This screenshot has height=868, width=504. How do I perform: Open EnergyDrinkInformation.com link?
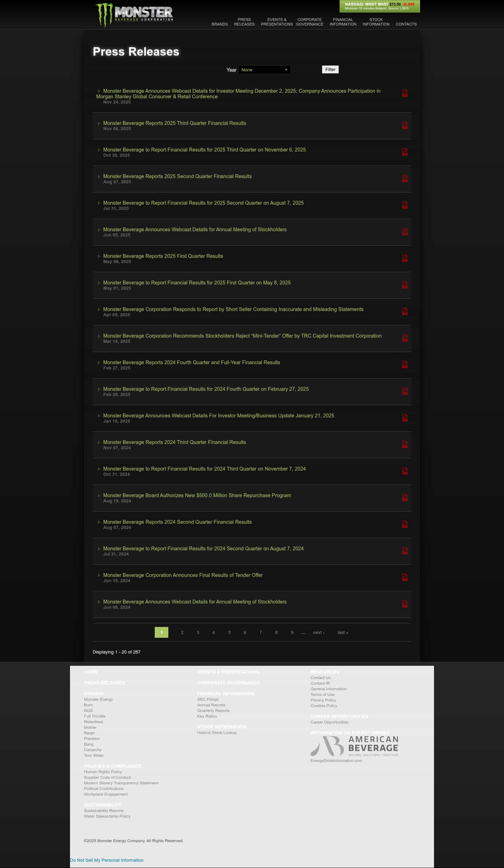pyautogui.click(x=336, y=761)
